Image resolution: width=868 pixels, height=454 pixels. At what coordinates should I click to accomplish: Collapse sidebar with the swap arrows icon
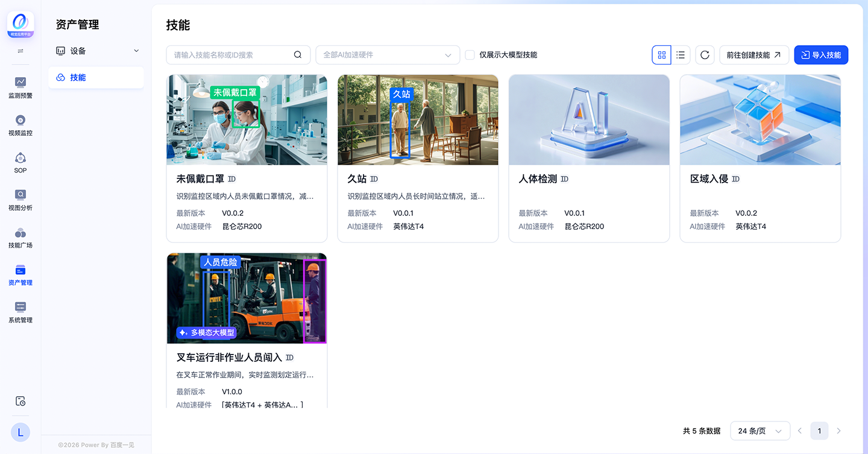(x=20, y=51)
